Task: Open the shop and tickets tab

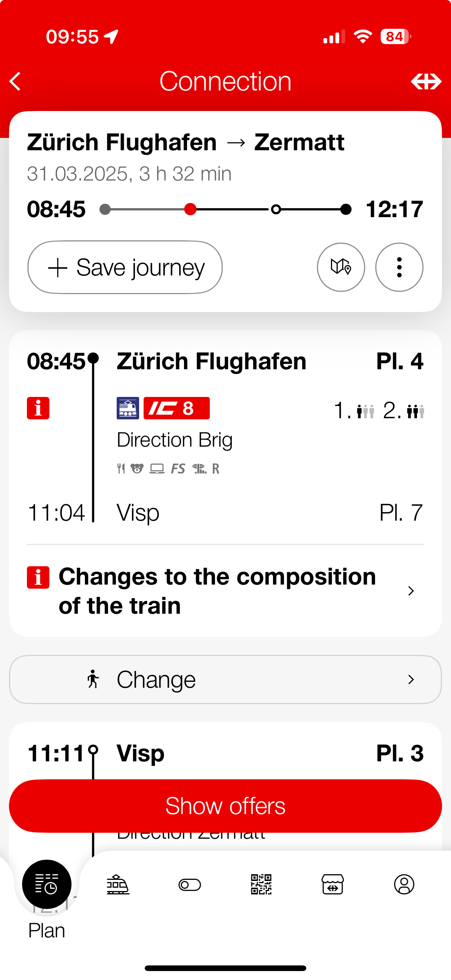Action: (x=332, y=884)
